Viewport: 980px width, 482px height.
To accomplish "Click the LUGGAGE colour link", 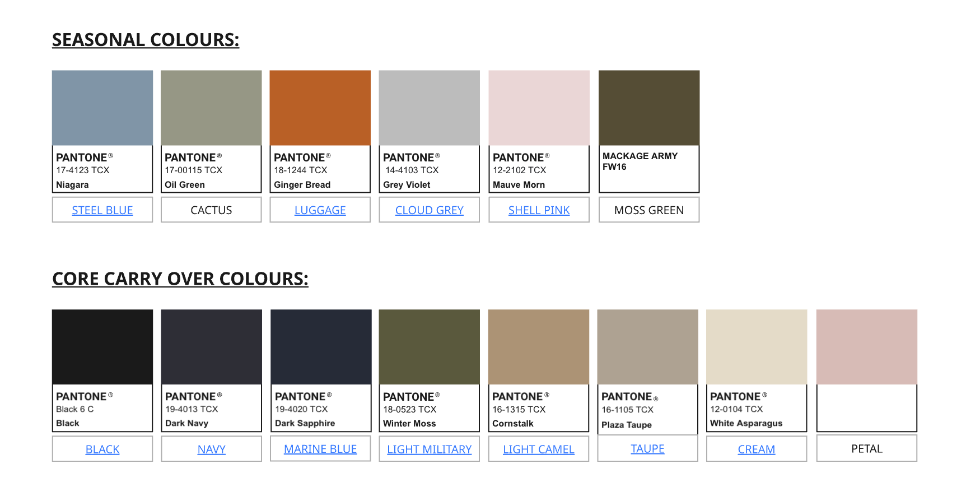I will pyautogui.click(x=320, y=210).
